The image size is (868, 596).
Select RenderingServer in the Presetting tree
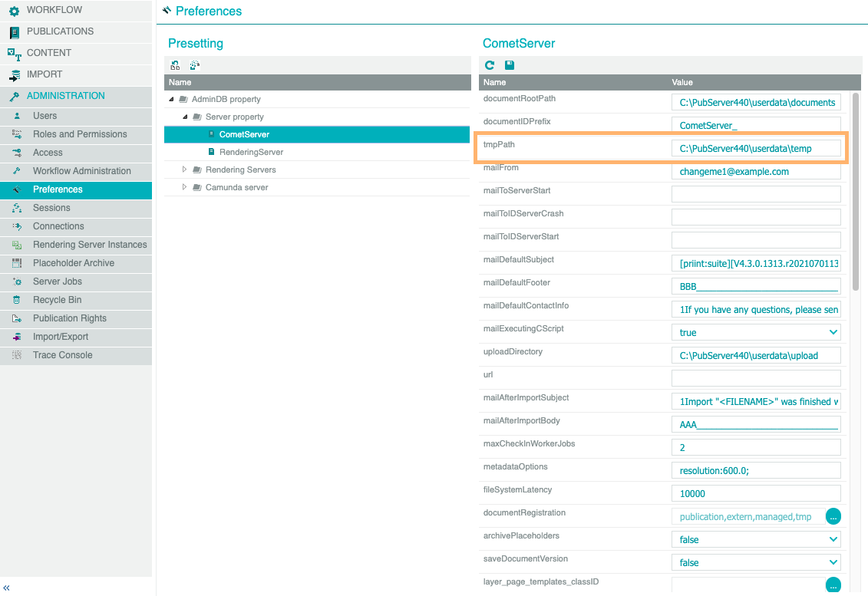point(251,152)
